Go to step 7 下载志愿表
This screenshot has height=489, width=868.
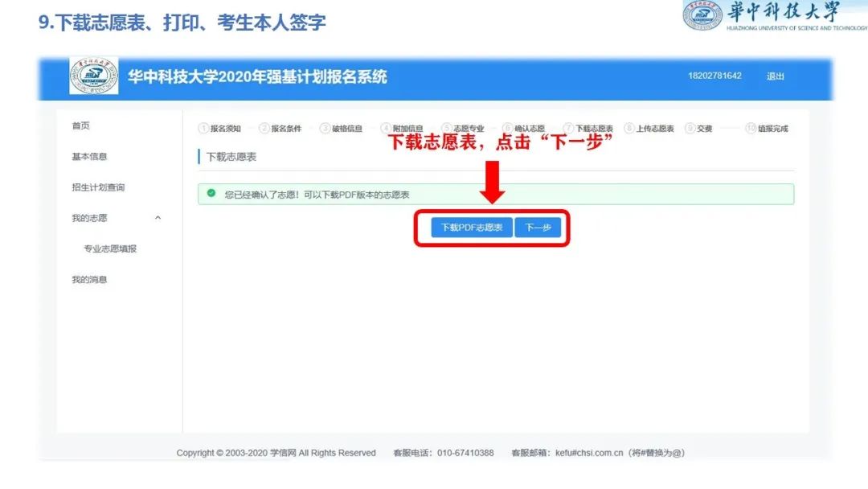point(588,129)
